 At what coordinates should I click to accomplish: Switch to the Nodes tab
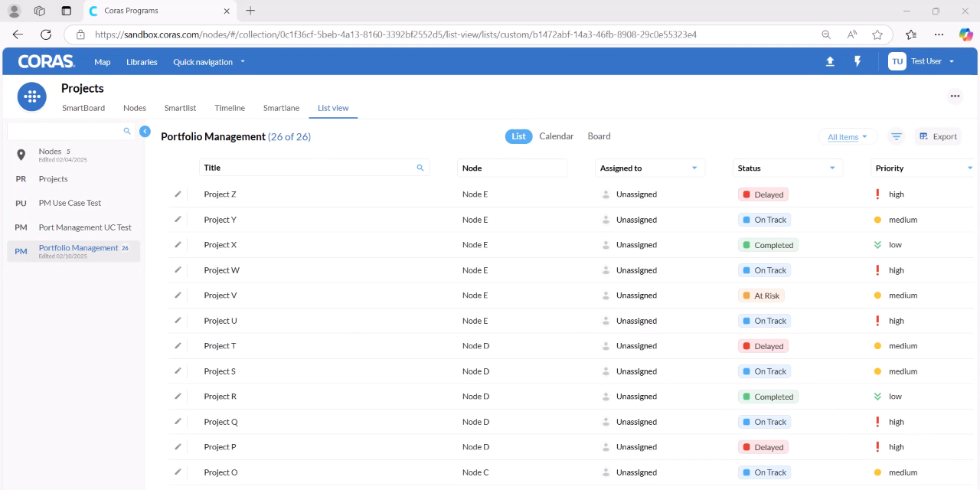click(135, 108)
